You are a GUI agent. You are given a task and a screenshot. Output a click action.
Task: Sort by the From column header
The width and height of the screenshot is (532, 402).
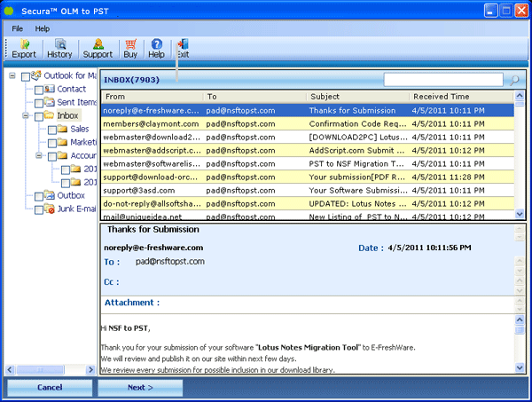(153, 97)
